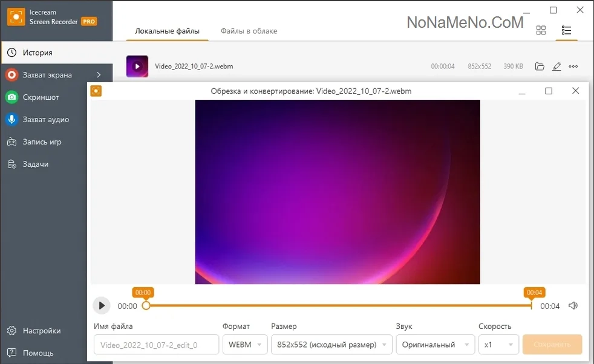Open the Размер 852x552 dropdown
594x364 pixels.
pyautogui.click(x=332, y=345)
